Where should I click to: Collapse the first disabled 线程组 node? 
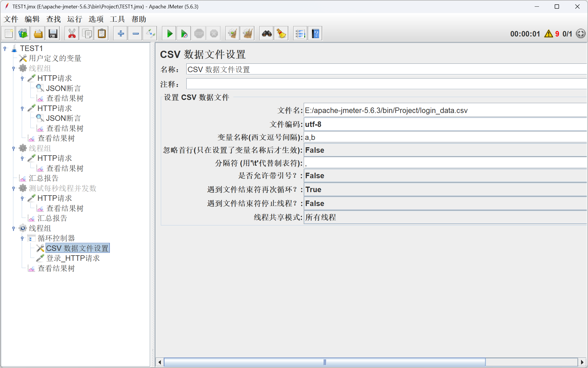(x=14, y=68)
